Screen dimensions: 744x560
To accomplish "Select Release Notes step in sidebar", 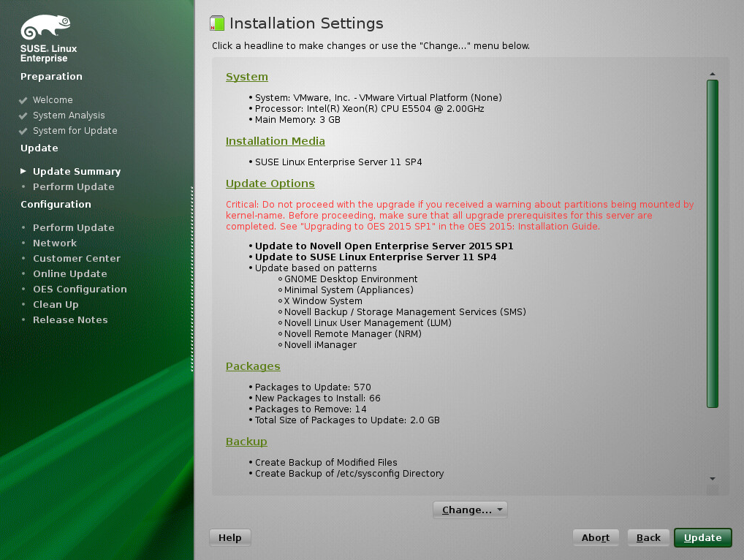I will pos(70,320).
